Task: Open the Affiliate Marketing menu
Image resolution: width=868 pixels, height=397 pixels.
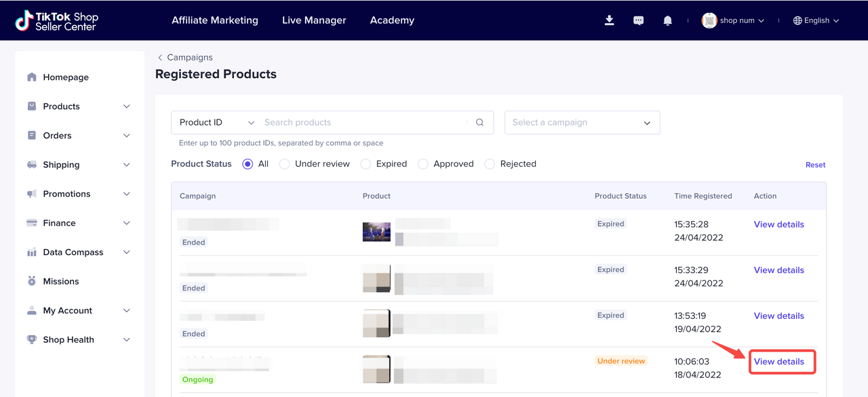Action: (215, 20)
